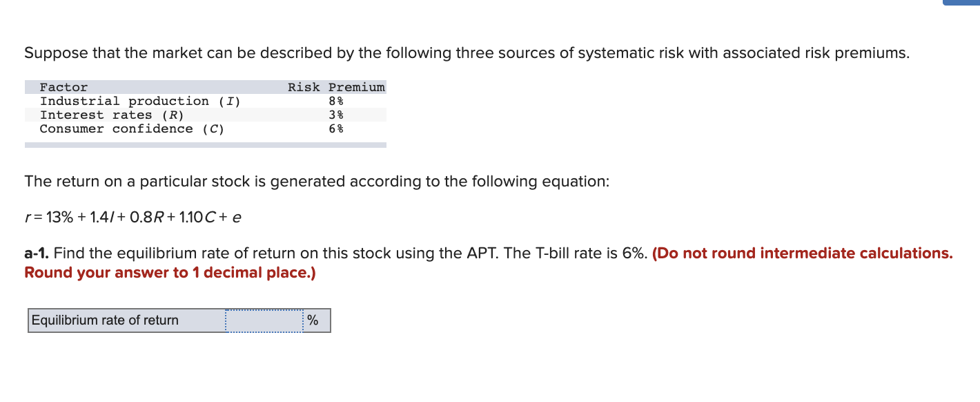980x402 pixels.
Task: Select the Industrial production (I) row
Action: 206,102
